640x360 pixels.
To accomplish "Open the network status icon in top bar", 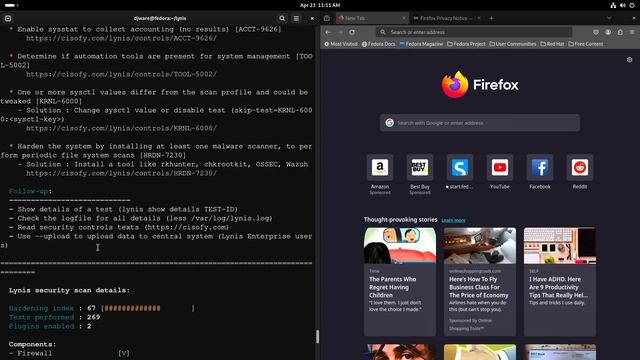I will pos(613,5).
